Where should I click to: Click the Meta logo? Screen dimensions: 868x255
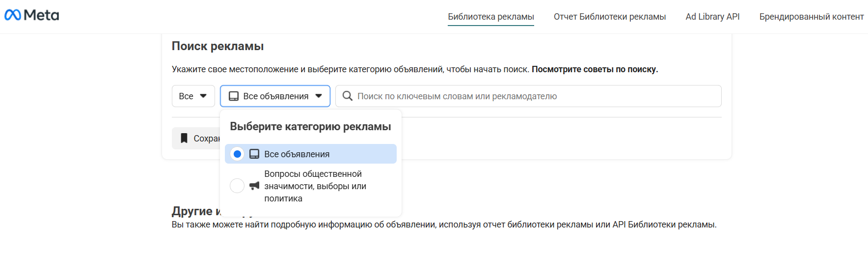coord(32,15)
